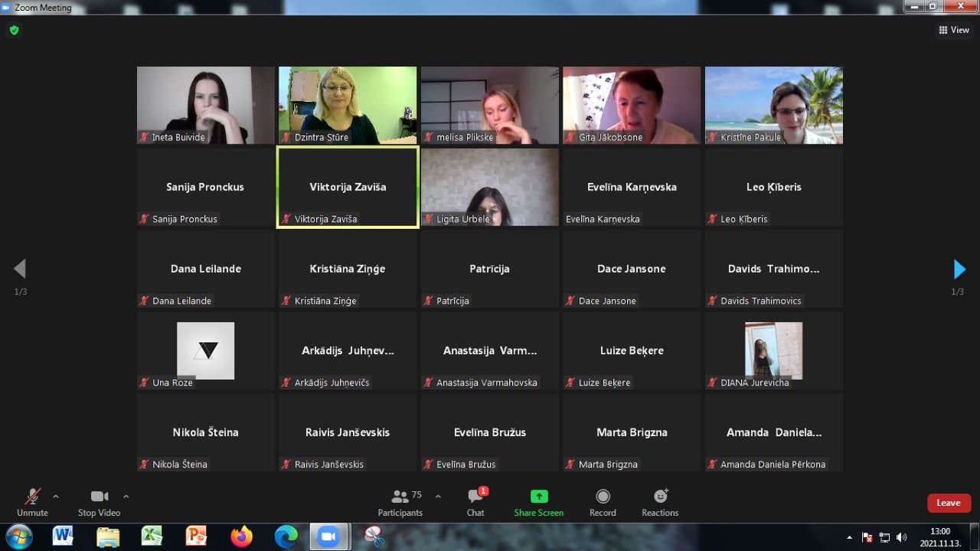Go to previous page of participants
Screen dimensions: 980x551
click(20, 269)
